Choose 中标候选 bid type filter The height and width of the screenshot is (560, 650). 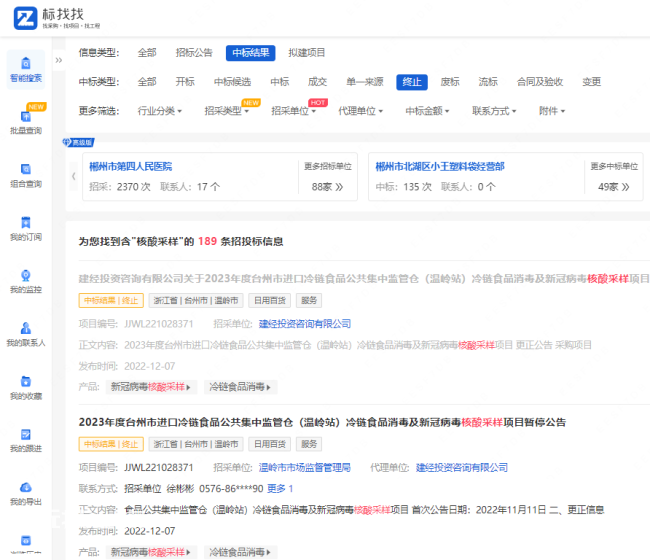232,82
